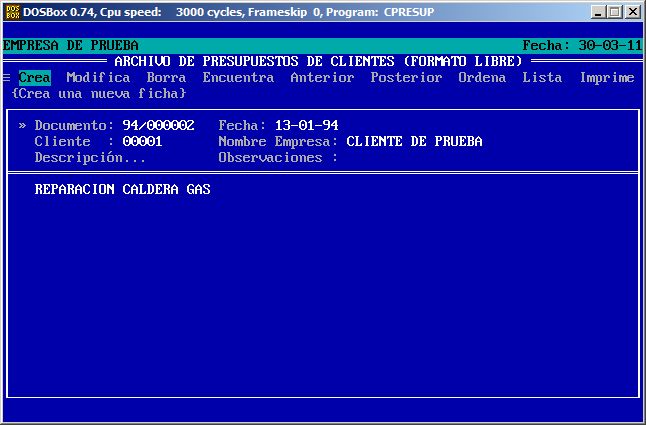646x425 pixels.
Task: Click Imprime to print the budget
Action: 606,78
